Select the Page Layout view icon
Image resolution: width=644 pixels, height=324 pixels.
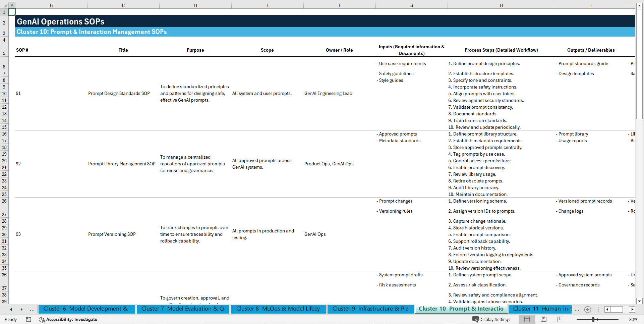point(543,319)
